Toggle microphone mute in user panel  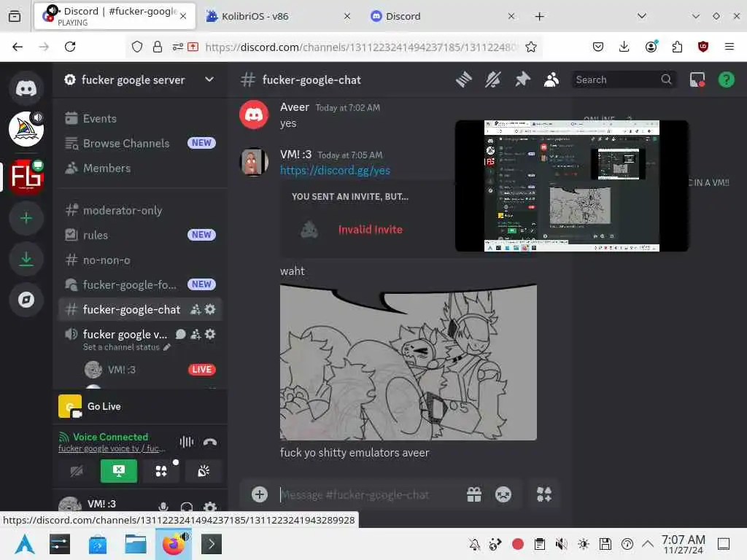point(163,506)
